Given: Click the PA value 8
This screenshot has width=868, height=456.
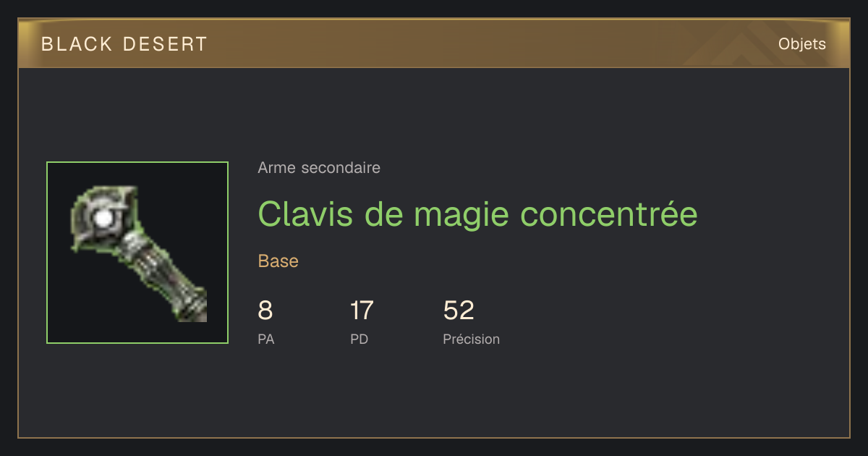Looking at the screenshot, I should [x=265, y=311].
